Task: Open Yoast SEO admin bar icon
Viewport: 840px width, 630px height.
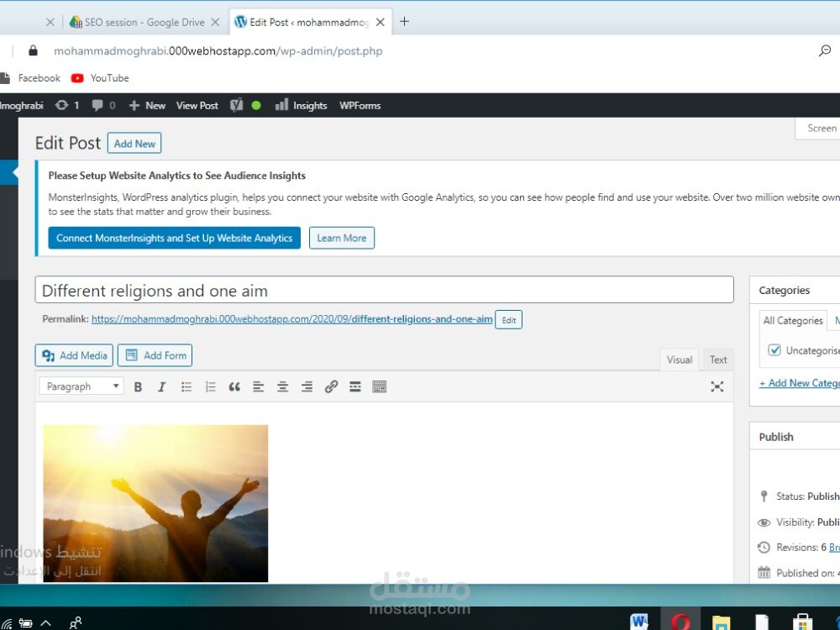Action: (x=236, y=106)
